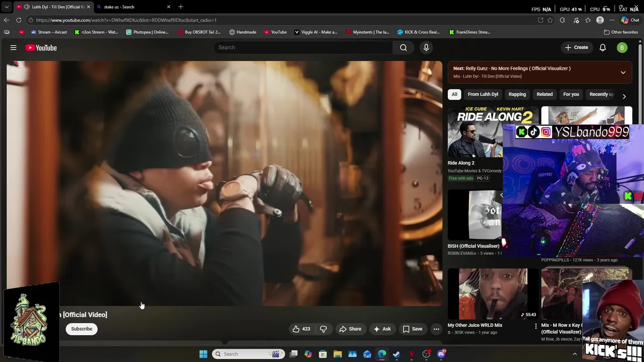Open the tab search dropdown

click(x=7, y=7)
